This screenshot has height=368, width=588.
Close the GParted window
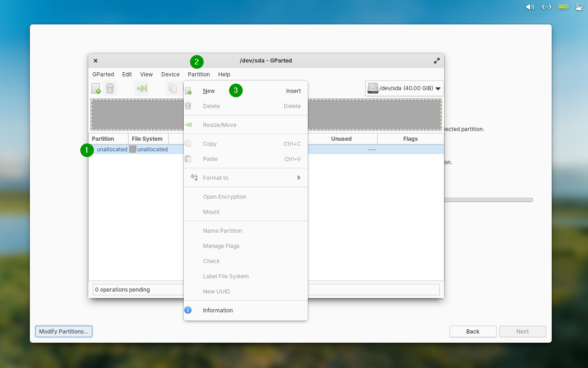(96, 61)
